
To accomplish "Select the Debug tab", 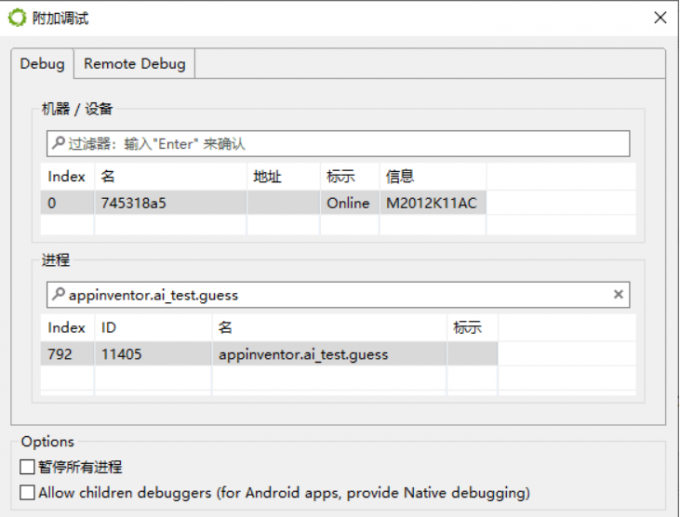I will 42,64.
